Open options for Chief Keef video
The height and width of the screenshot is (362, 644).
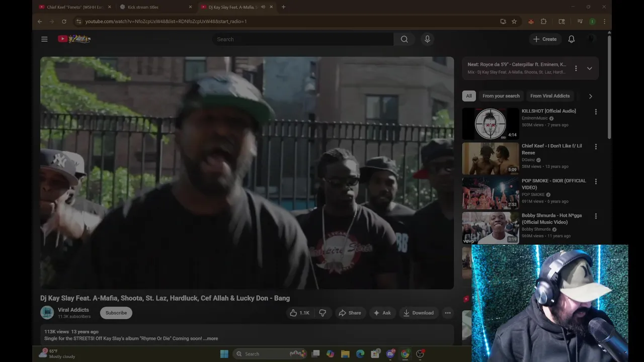pyautogui.click(x=596, y=147)
